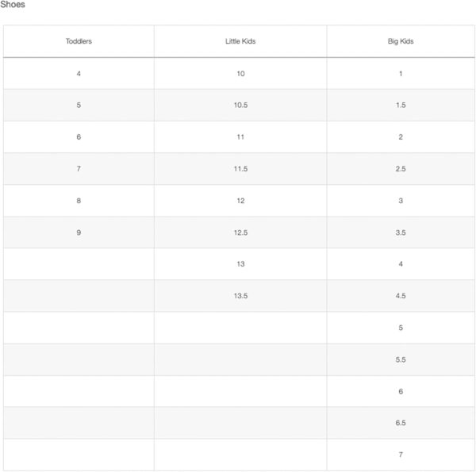Pick Little Kids size 13 cell

240,264
